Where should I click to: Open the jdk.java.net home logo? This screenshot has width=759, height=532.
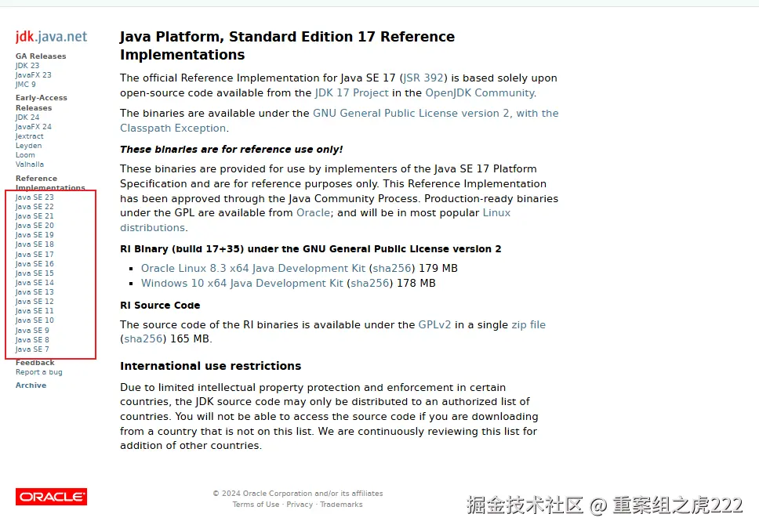(x=51, y=37)
